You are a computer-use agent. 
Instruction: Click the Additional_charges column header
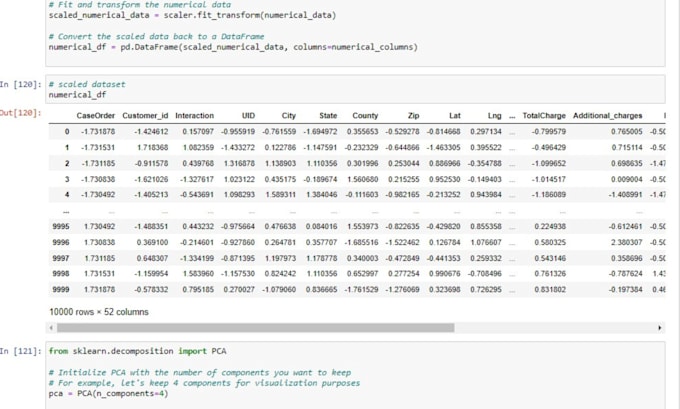tap(608, 116)
